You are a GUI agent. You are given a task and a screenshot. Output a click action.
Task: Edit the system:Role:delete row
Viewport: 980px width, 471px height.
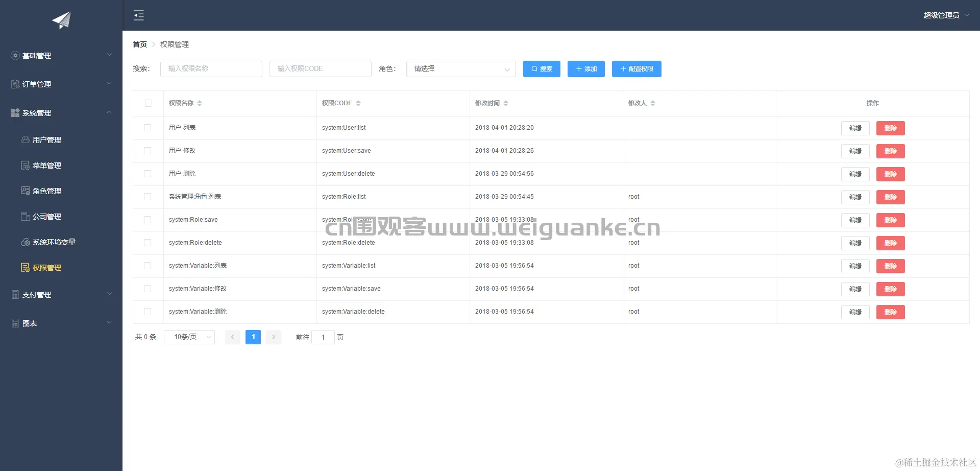[x=855, y=243]
